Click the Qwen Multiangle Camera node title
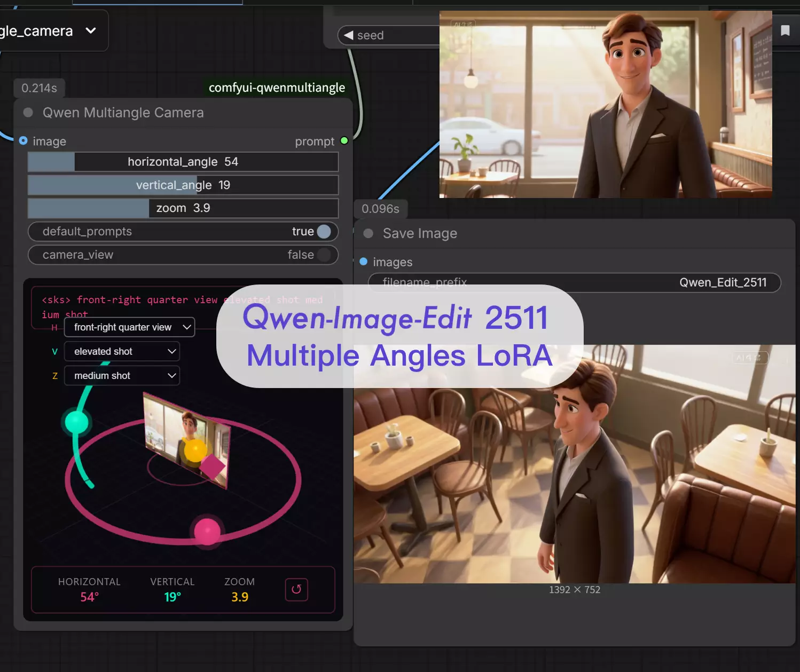 click(123, 113)
